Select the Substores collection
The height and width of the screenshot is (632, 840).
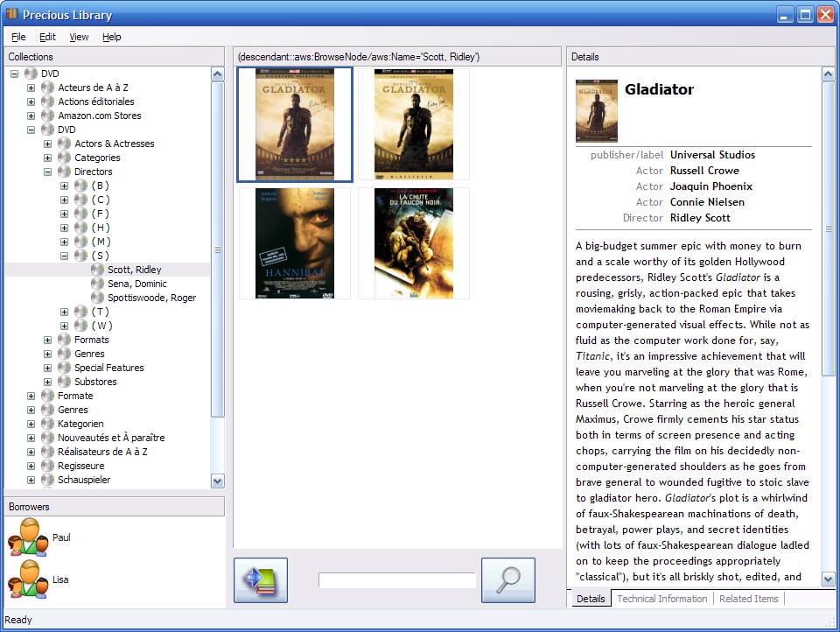pos(95,381)
